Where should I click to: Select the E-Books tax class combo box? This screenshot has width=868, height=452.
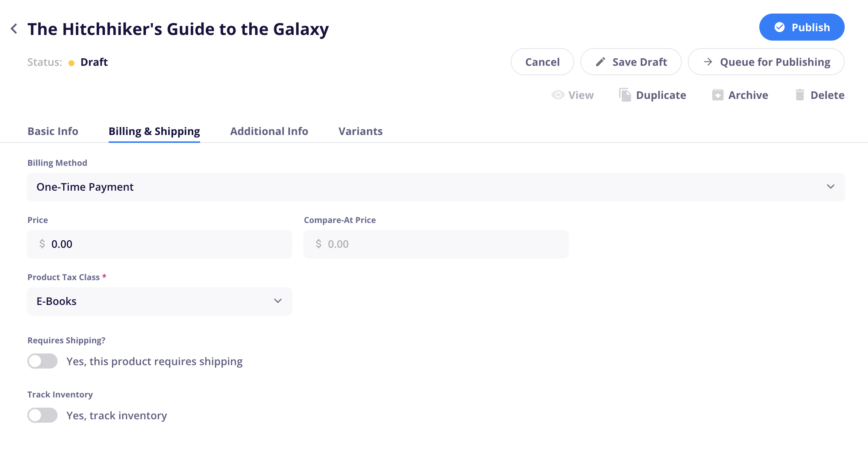click(159, 301)
